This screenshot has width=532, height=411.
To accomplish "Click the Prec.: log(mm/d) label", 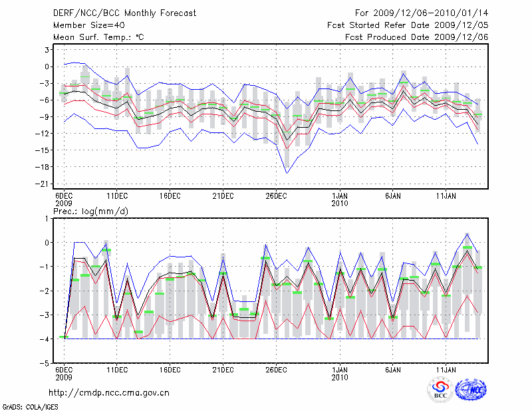I will point(91,211).
